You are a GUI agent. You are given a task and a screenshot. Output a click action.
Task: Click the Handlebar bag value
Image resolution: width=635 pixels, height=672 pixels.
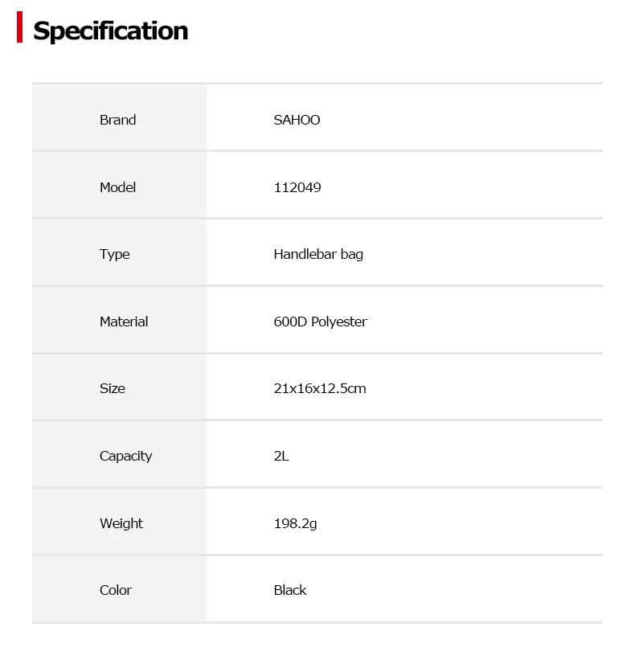click(x=318, y=255)
